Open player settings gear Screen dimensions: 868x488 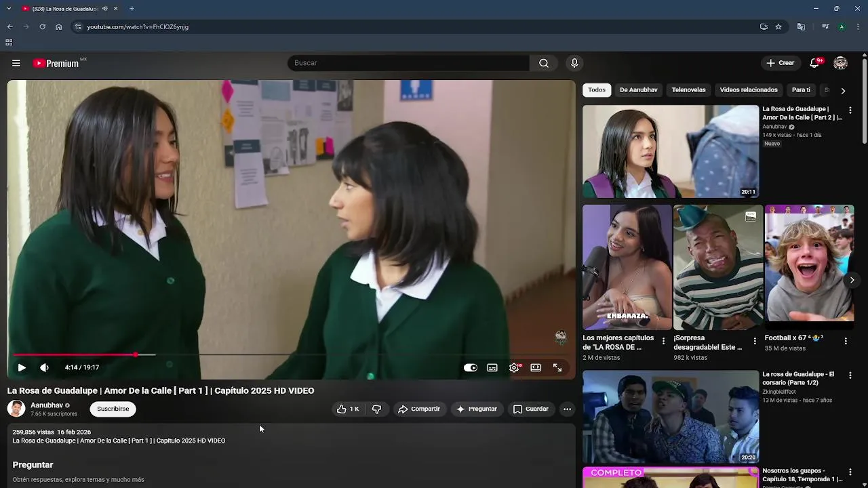pos(514,367)
